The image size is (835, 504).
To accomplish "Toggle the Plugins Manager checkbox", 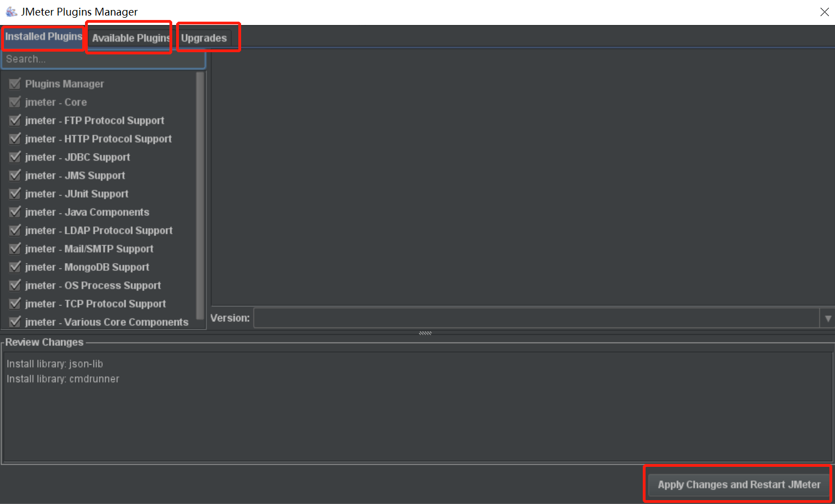I will pyautogui.click(x=15, y=84).
